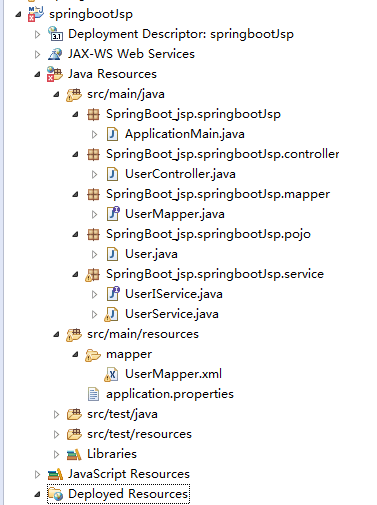Click the UserController.java file icon
The image size is (377, 505).
point(112,174)
